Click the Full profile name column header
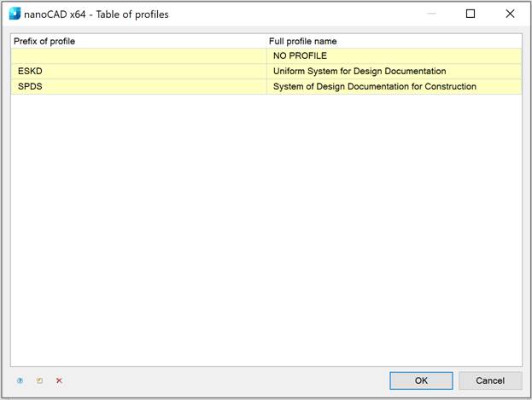This screenshot has height=400, width=532. coord(395,41)
